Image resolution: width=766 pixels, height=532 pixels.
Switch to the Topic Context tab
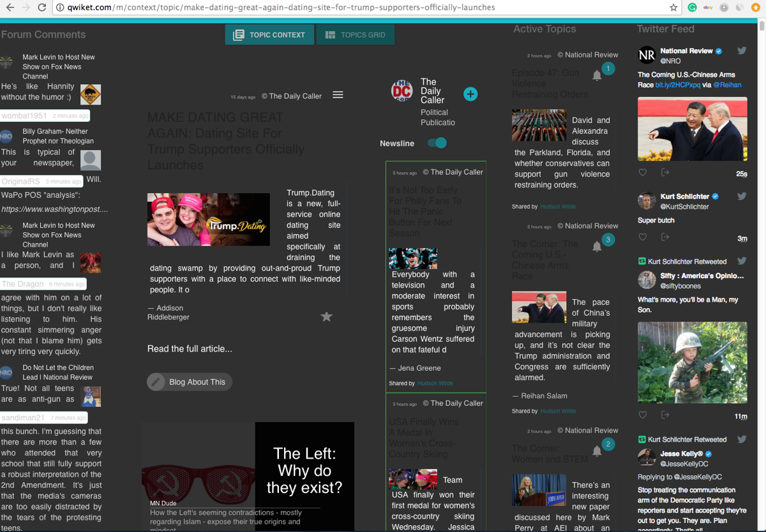point(269,35)
